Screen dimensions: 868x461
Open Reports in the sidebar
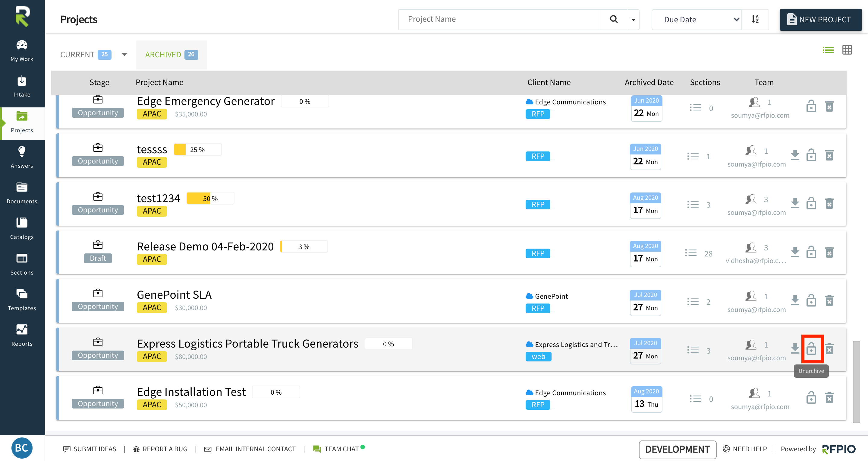pos(22,335)
